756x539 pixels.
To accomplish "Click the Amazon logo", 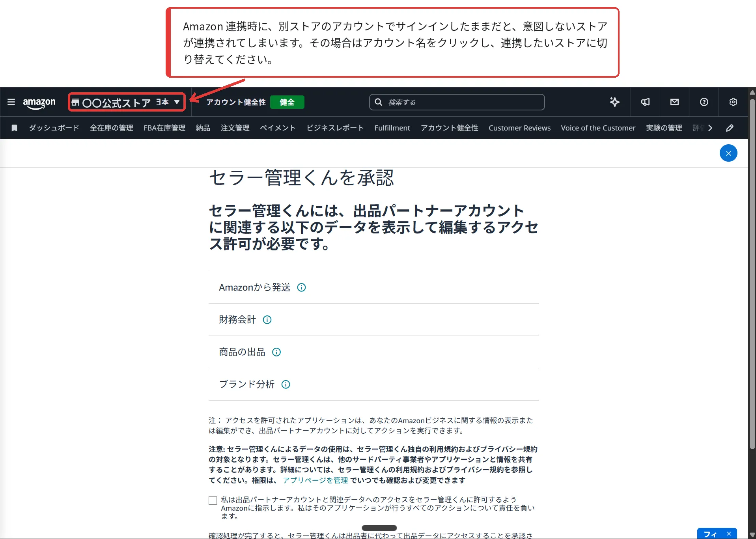I will coord(39,103).
